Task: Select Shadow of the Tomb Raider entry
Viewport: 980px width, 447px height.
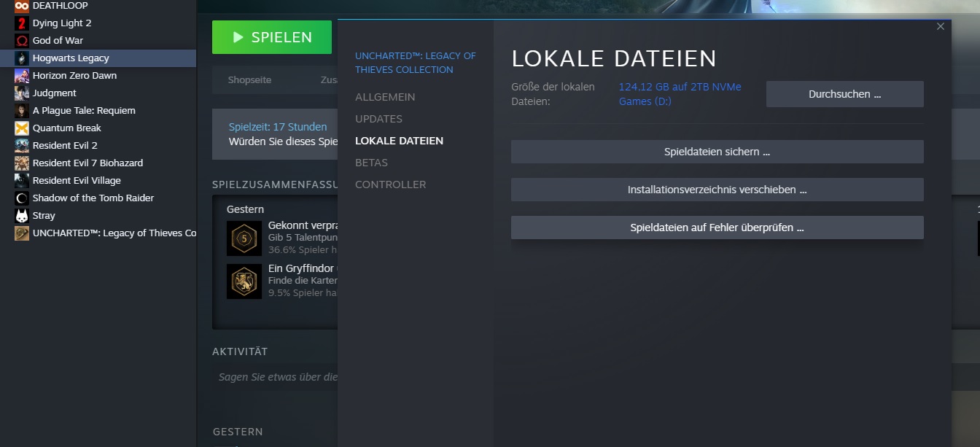Action: click(x=98, y=198)
